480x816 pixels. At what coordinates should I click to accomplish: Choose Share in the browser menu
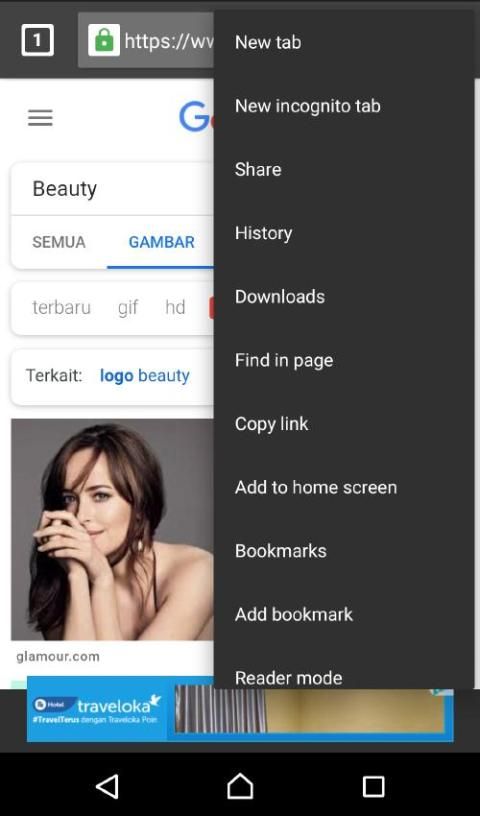coord(344,169)
